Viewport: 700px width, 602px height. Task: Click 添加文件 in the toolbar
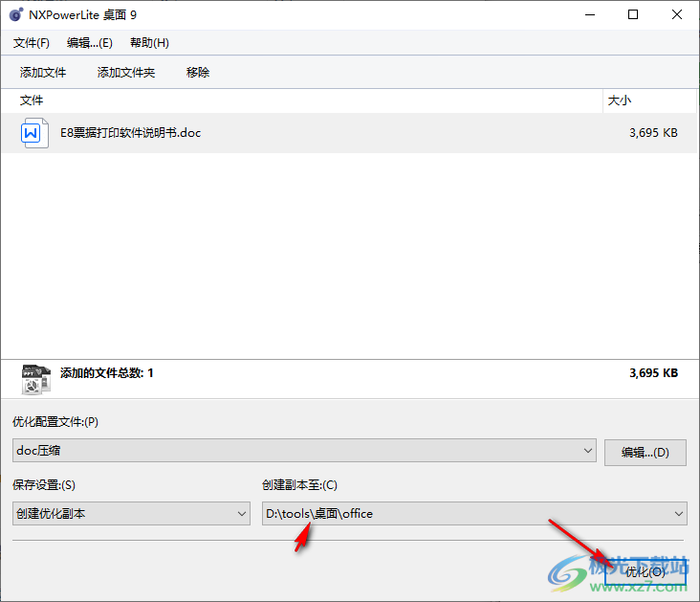43,73
